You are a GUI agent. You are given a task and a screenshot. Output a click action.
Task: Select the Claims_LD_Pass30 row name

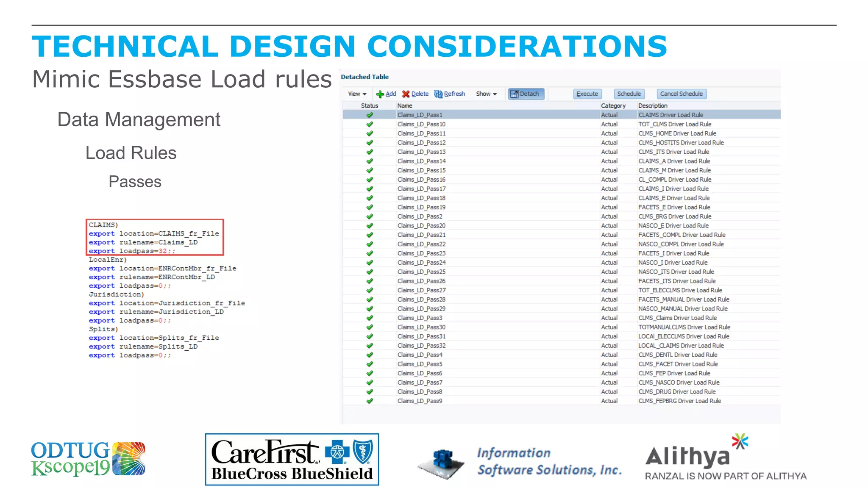(421, 327)
